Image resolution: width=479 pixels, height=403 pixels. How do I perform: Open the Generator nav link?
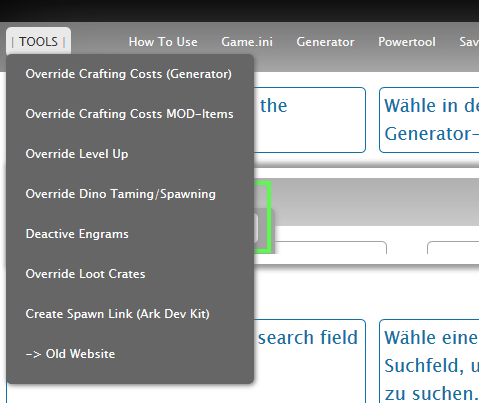325,42
